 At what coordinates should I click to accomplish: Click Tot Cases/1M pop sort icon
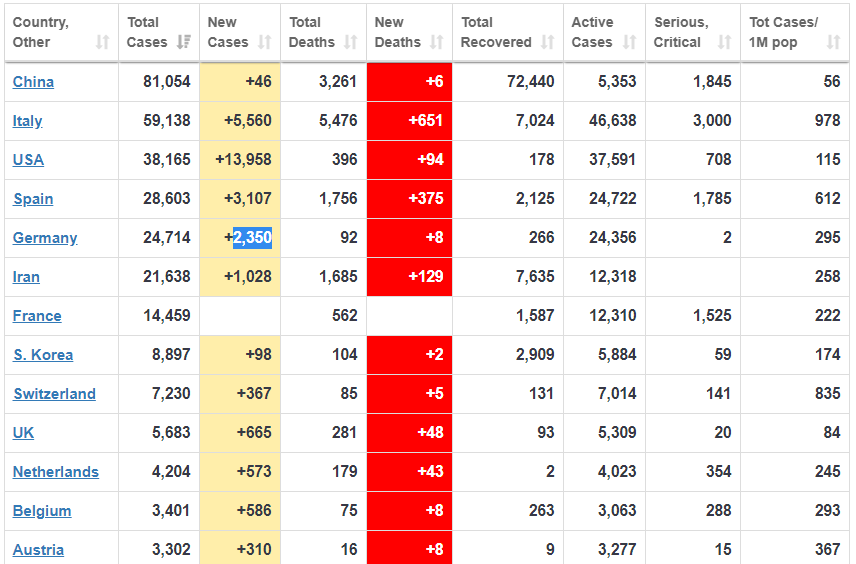tap(833, 42)
